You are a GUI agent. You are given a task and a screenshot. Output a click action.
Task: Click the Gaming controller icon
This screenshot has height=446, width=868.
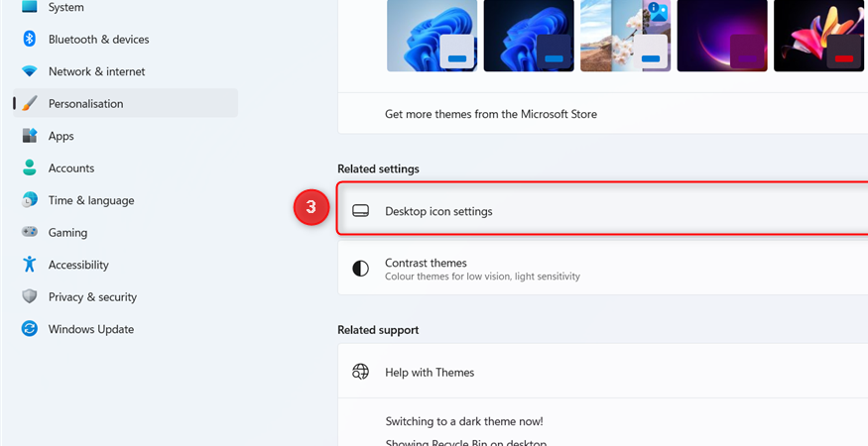[x=30, y=232]
